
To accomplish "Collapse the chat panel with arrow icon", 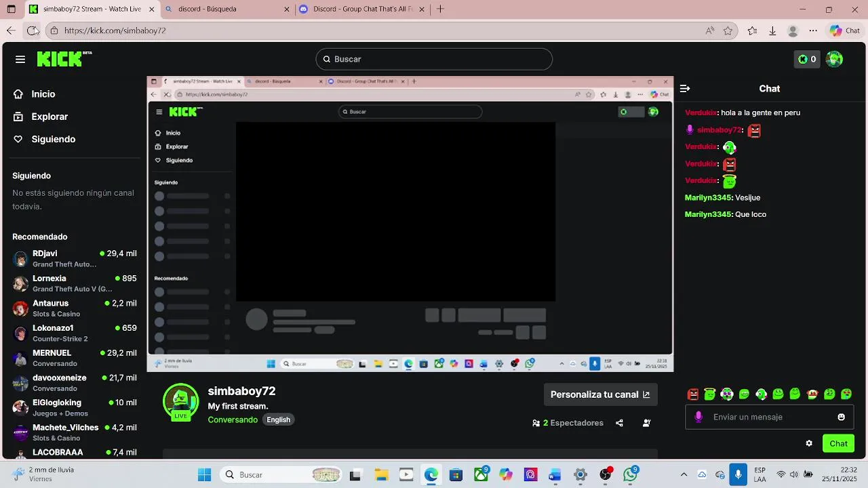I will coord(685,89).
